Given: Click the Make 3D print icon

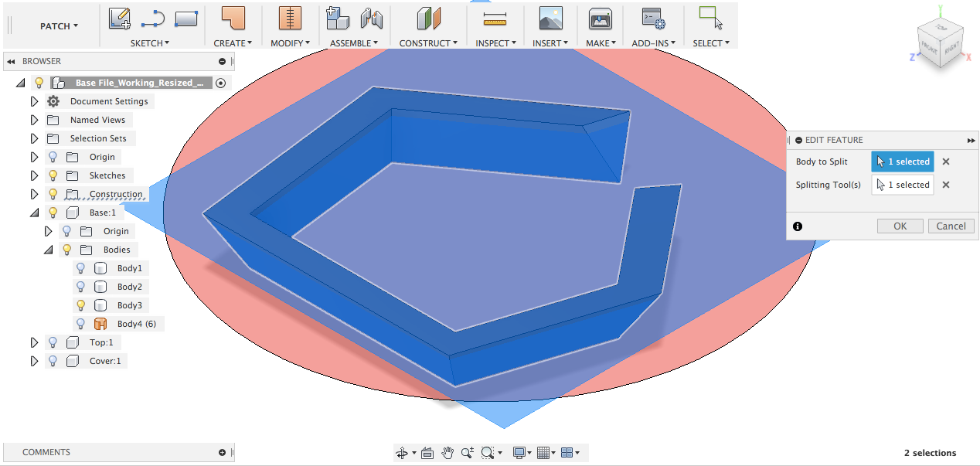Looking at the screenshot, I should [601, 18].
